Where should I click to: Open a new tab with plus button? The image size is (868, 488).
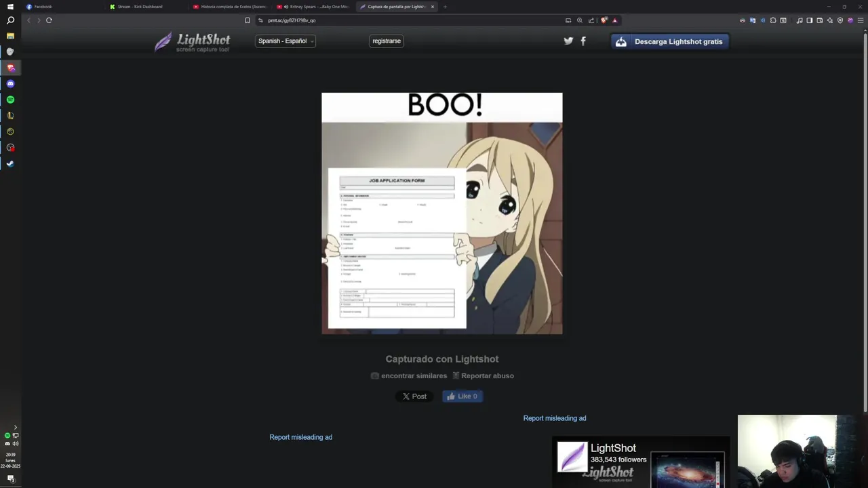[x=445, y=7]
